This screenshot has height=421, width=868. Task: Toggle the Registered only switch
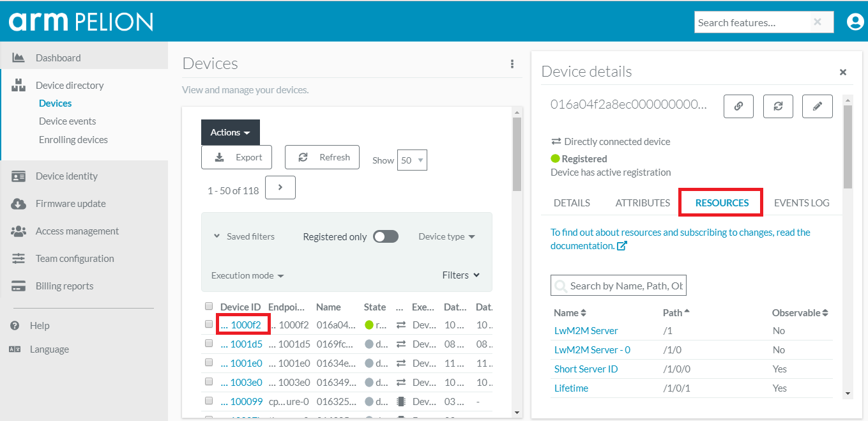click(386, 237)
